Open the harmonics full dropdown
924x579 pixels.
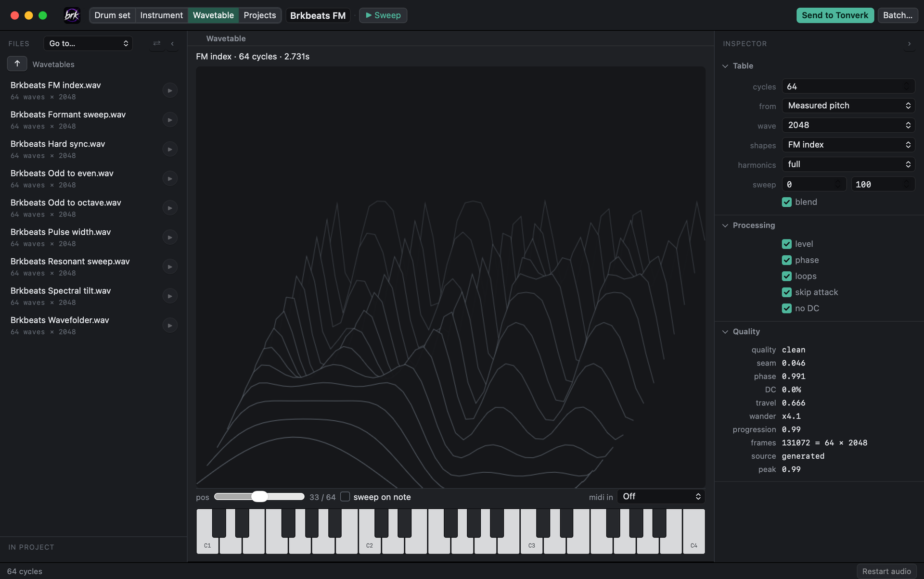coord(848,164)
